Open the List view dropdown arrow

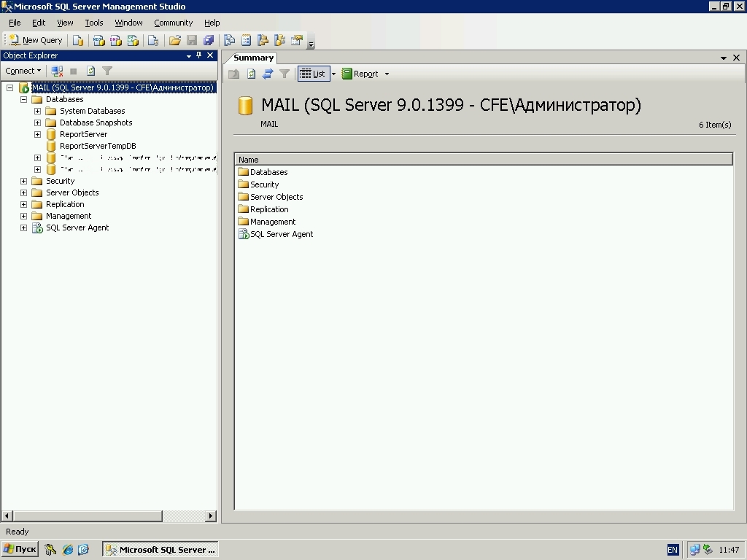coord(333,74)
